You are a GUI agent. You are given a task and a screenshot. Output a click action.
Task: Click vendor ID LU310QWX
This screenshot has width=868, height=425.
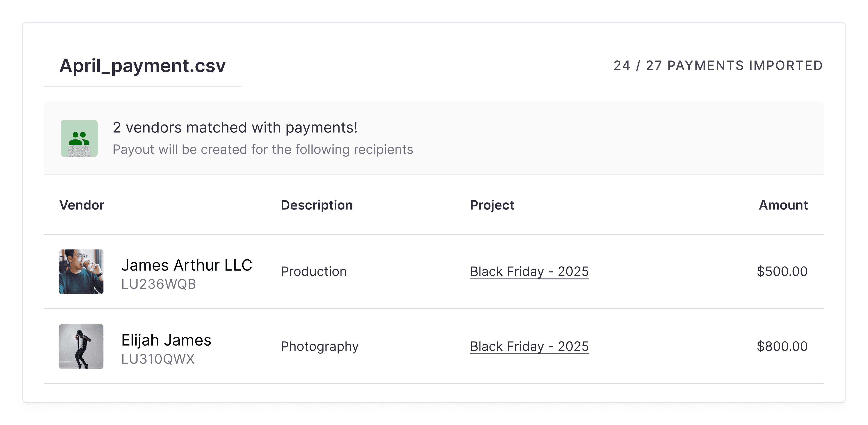tap(158, 359)
